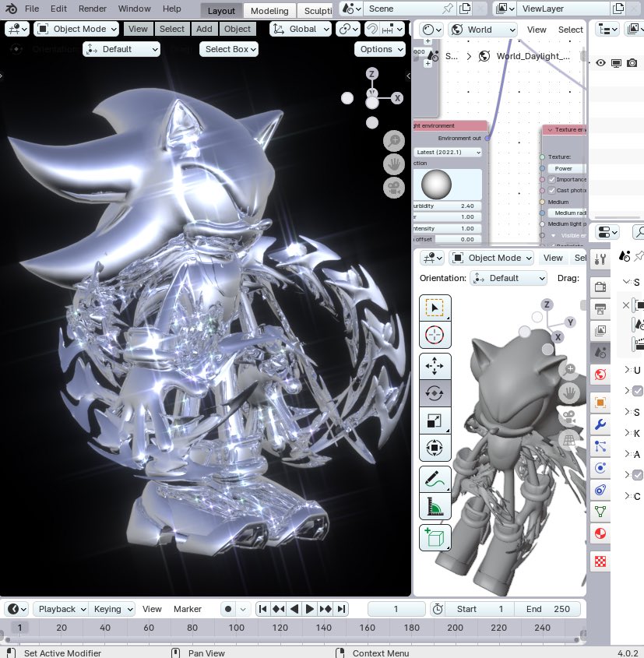
Task: Open the Edit menu
Action: point(58,9)
